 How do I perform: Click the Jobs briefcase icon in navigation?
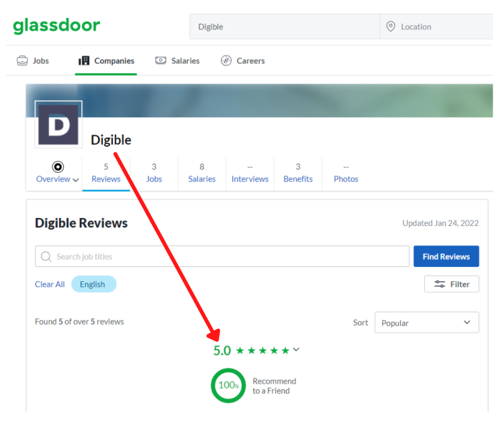click(22, 60)
